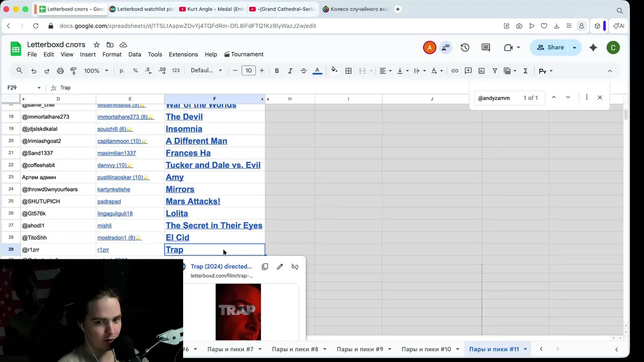Open the Extensions menu

coord(183,54)
